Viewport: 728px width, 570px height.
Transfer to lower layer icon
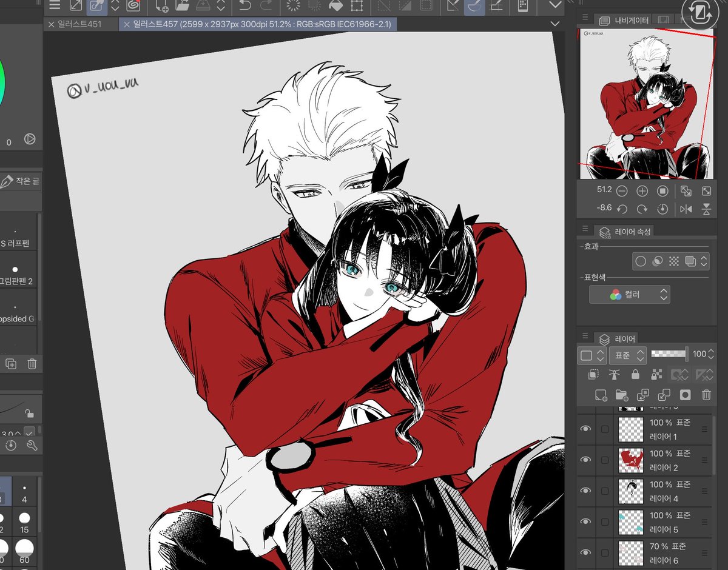(643, 395)
